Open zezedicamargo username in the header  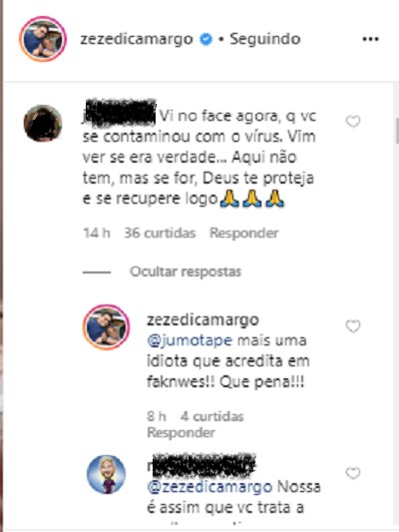tap(137, 39)
